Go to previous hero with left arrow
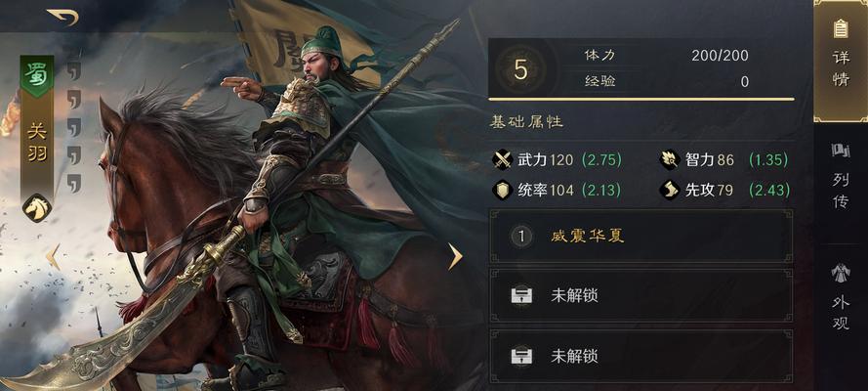 (53, 256)
